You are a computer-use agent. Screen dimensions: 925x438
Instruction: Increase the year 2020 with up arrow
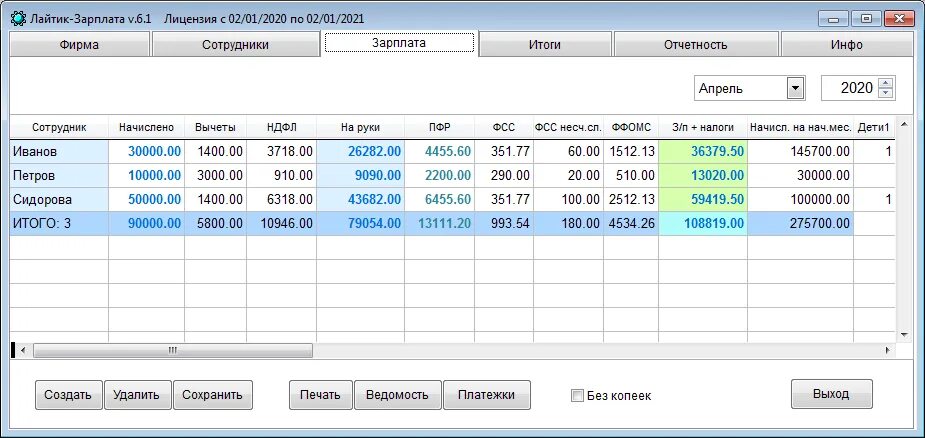click(885, 84)
